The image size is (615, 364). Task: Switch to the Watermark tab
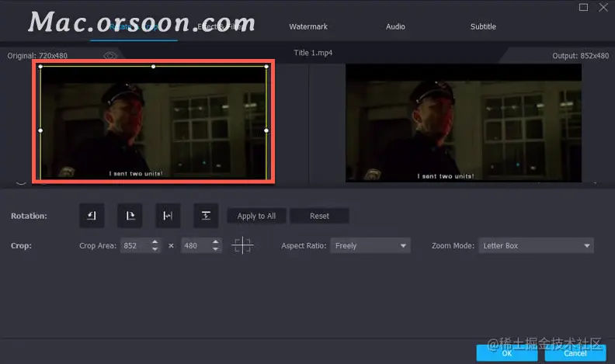pos(308,26)
